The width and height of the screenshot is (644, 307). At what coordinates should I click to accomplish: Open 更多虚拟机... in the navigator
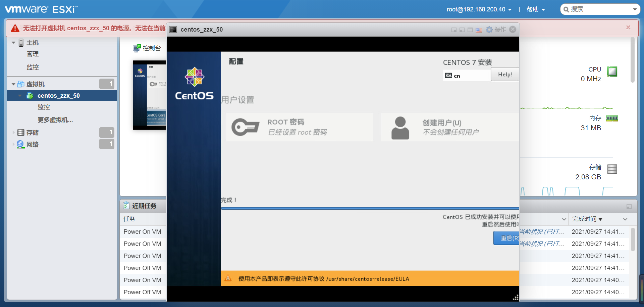(55, 120)
